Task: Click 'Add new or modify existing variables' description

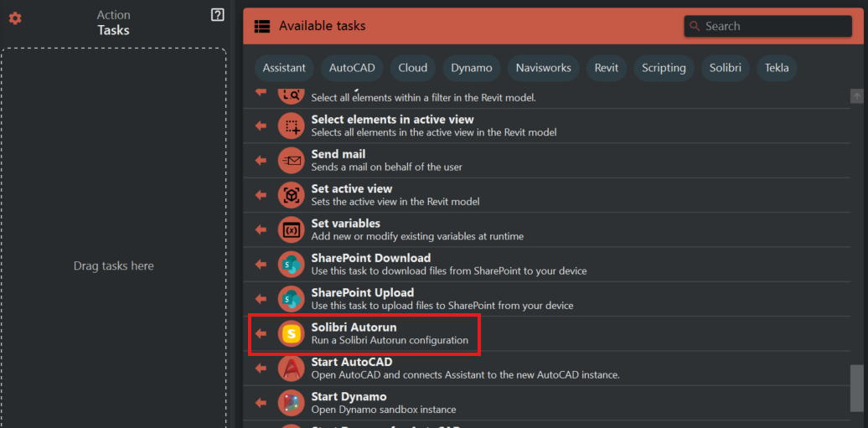Action: pyautogui.click(x=417, y=236)
